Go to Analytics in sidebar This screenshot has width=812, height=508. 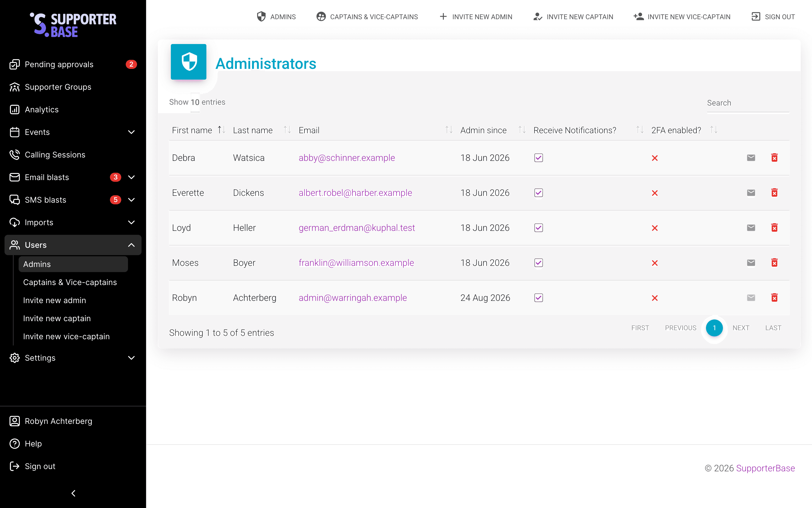pyautogui.click(x=73, y=109)
